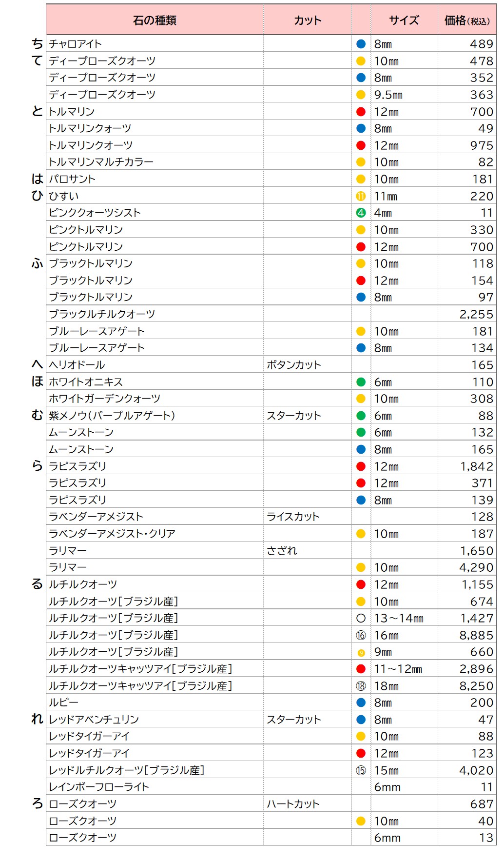The width and height of the screenshot is (504, 863).
Task: Click the ハートカット cell for ローズクオーツ
Action: pyautogui.click(x=293, y=804)
